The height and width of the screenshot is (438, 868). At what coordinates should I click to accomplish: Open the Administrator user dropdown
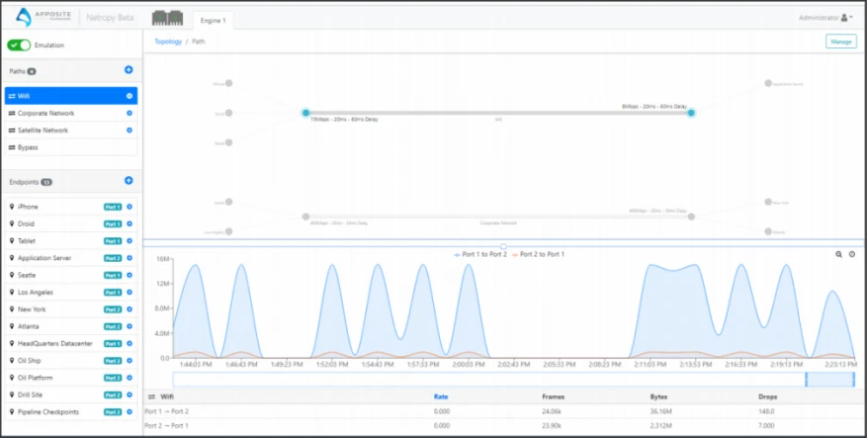pos(825,17)
